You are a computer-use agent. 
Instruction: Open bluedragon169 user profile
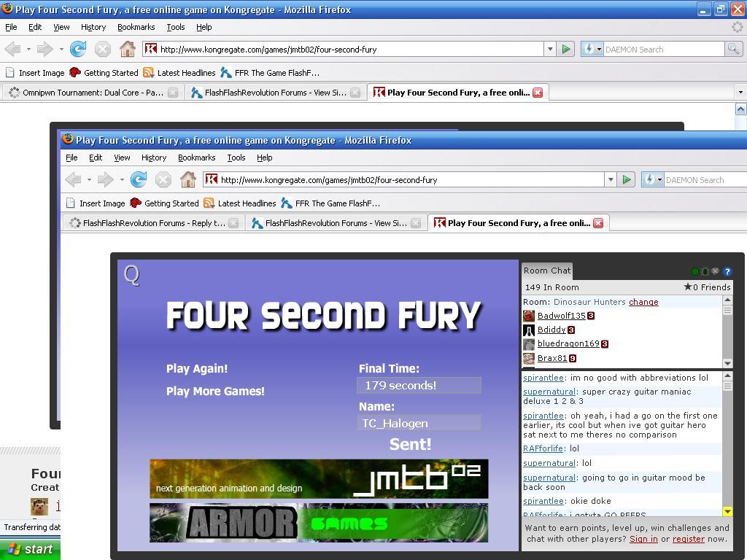click(x=568, y=343)
